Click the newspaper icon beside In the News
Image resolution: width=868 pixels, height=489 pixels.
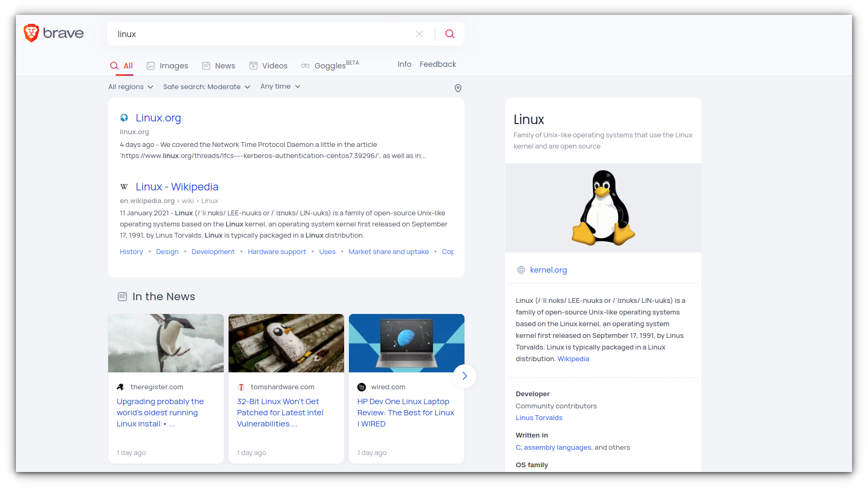[122, 296]
